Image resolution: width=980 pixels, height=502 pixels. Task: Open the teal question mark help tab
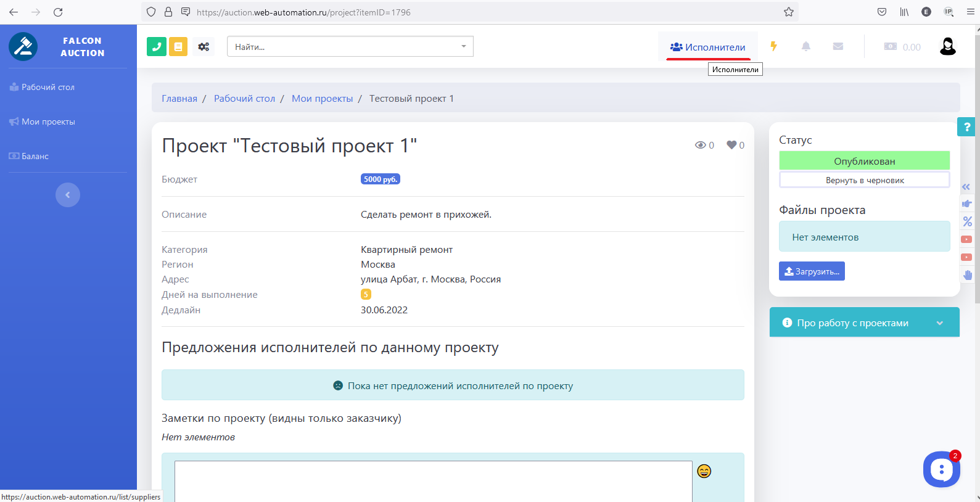966,126
